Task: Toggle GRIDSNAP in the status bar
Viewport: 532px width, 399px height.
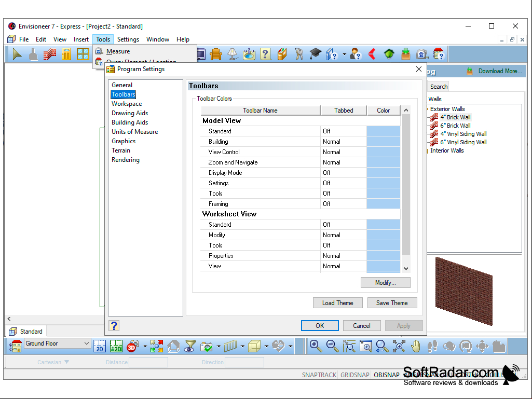Action: point(355,375)
